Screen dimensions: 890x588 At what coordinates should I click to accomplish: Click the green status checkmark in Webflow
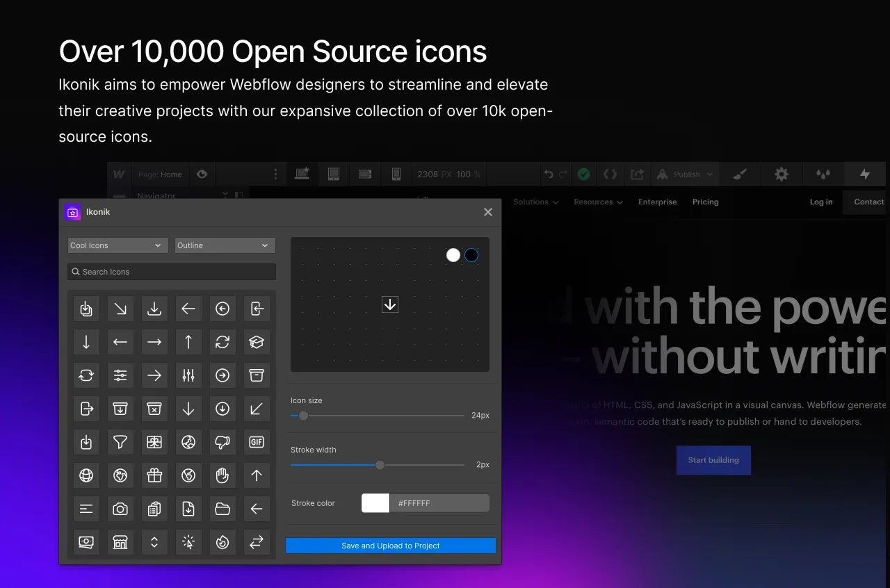(584, 174)
